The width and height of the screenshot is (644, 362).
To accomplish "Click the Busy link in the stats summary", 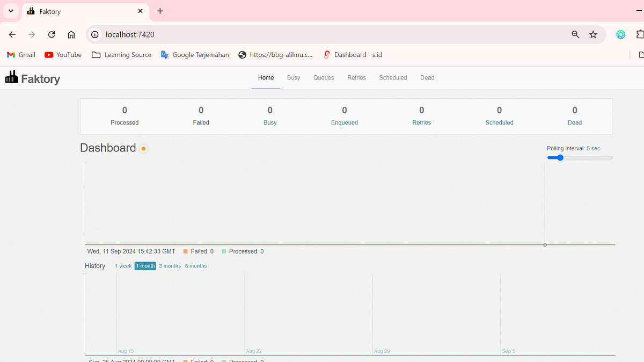I will click(x=270, y=122).
